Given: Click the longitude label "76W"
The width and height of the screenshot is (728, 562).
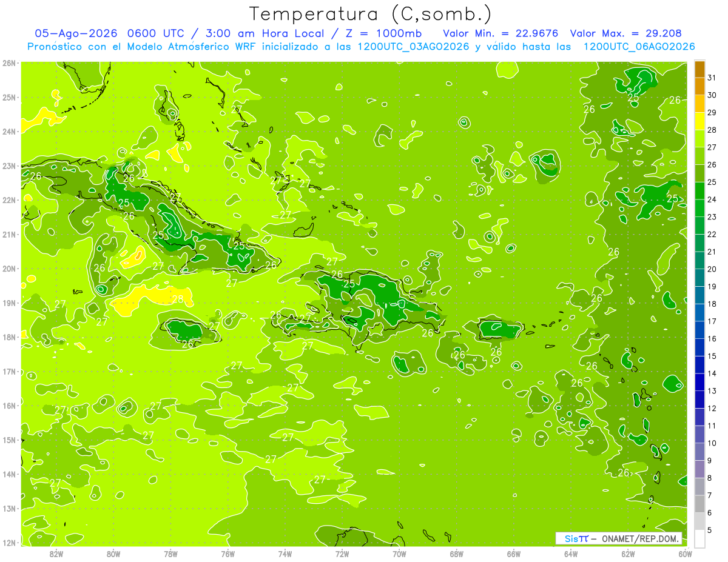Looking at the screenshot, I should (228, 554).
